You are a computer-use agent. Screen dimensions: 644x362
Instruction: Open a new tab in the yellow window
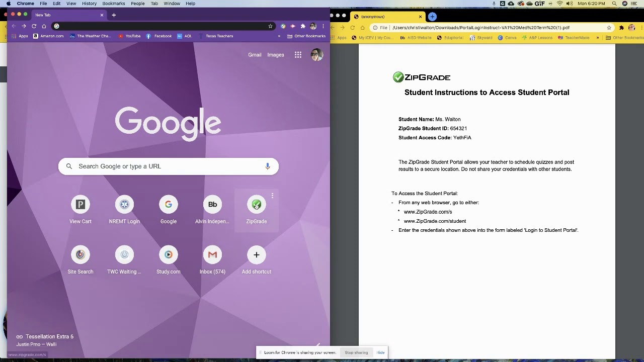coord(432,17)
